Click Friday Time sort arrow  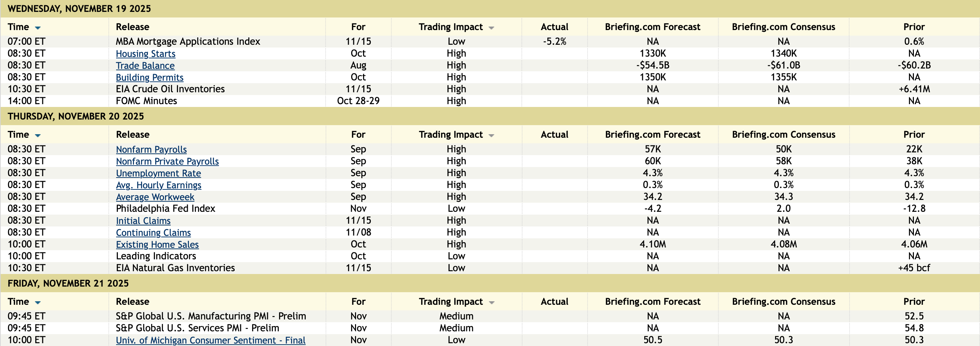38,302
